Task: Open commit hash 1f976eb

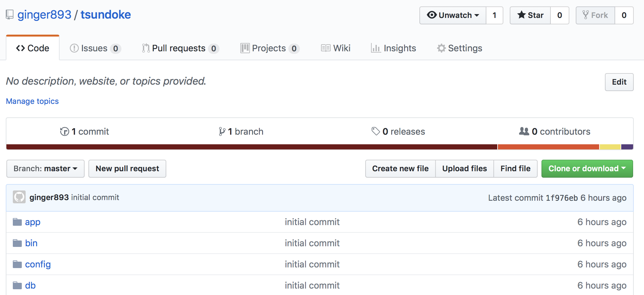Action: click(x=562, y=198)
